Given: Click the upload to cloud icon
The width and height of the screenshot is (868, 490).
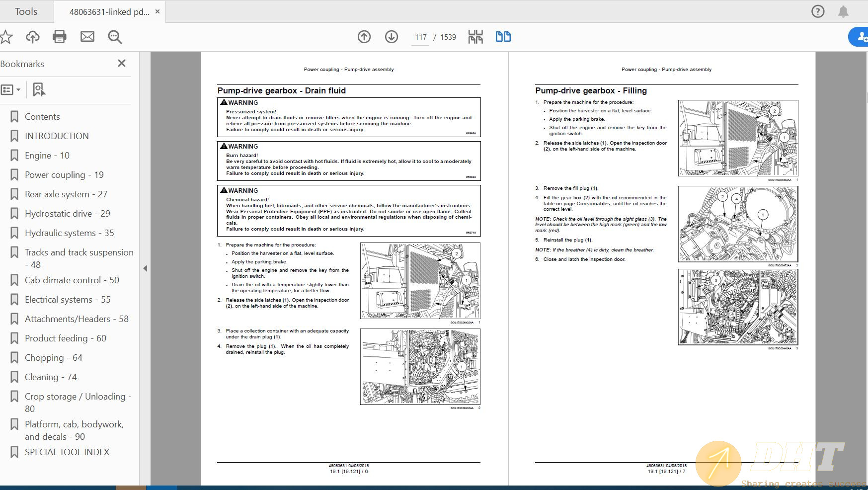Looking at the screenshot, I should (33, 37).
